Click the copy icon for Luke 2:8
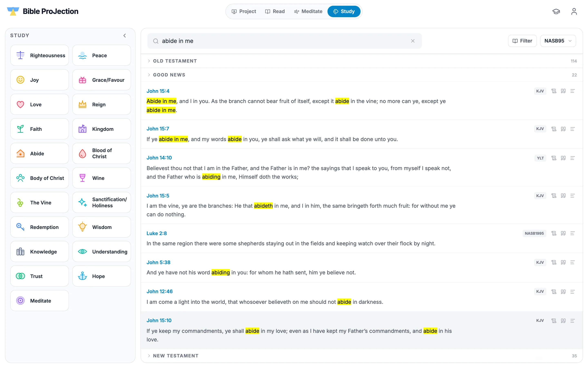Viewport: 588px width, 368px height. tap(554, 233)
